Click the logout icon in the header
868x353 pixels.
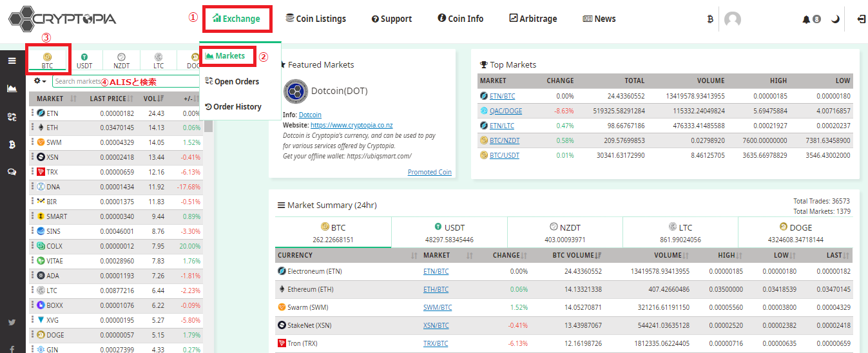[862, 19]
